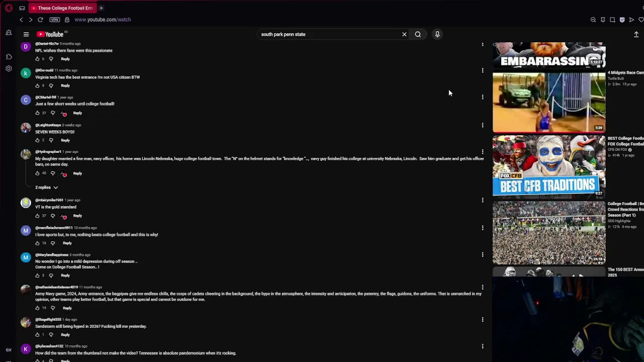644x362 pixels.
Task: Click creator heart on 'Just a few short weeks' comment
Action: click(64, 114)
